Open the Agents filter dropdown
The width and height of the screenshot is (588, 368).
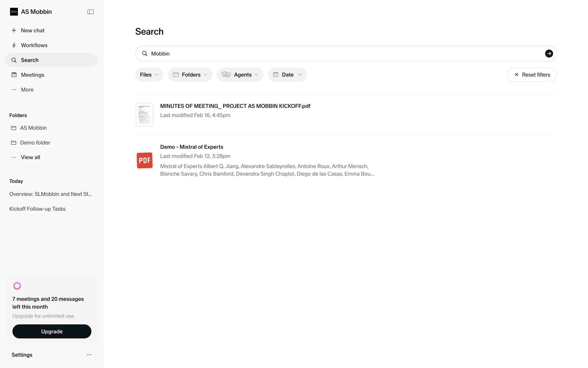[x=240, y=75]
